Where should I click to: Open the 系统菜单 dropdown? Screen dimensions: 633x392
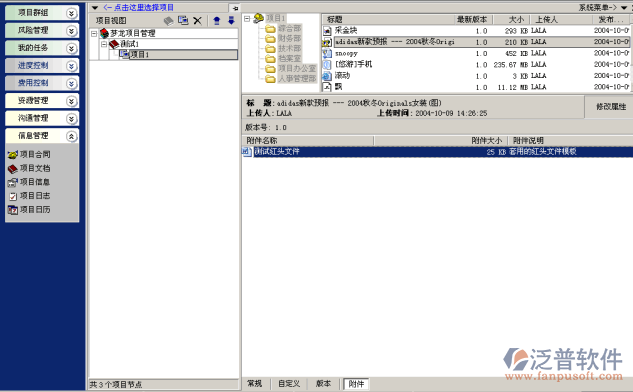pos(603,7)
